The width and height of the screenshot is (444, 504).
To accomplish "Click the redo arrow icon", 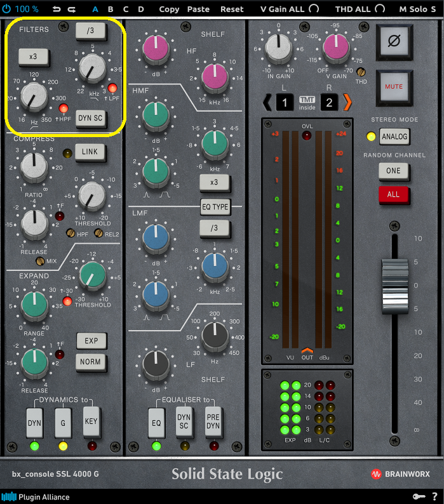I will 72,10.
